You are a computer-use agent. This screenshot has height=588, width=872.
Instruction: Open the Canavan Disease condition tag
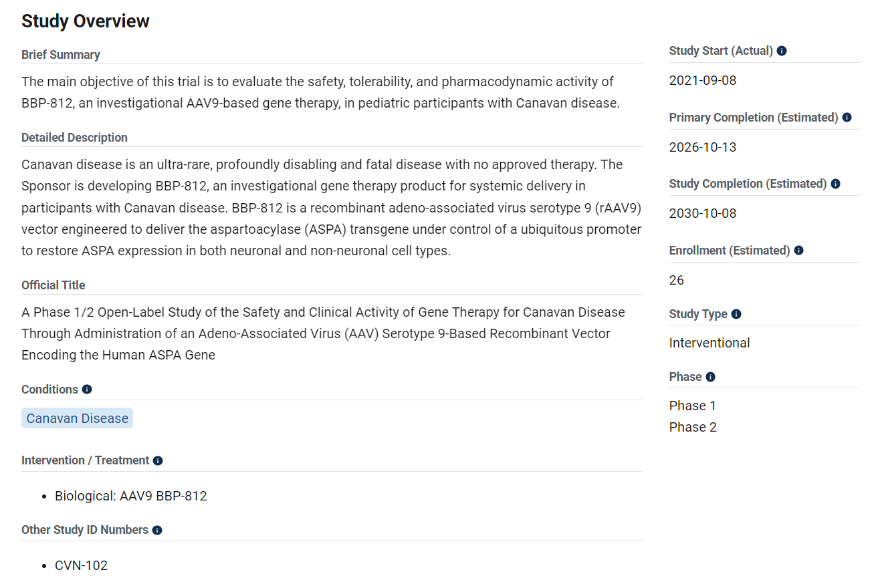click(x=78, y=418)
